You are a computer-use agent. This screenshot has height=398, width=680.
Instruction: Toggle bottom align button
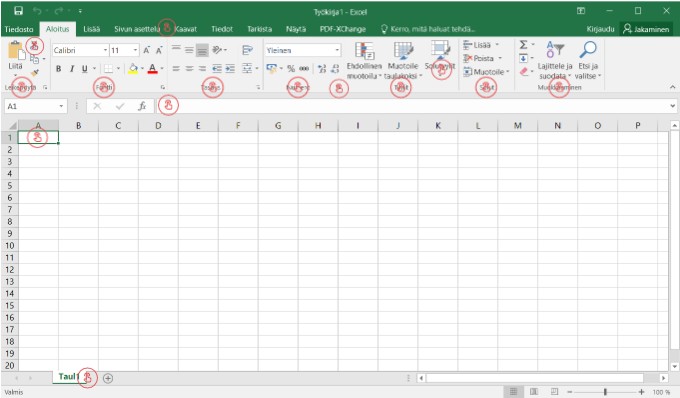pos(202,50)
